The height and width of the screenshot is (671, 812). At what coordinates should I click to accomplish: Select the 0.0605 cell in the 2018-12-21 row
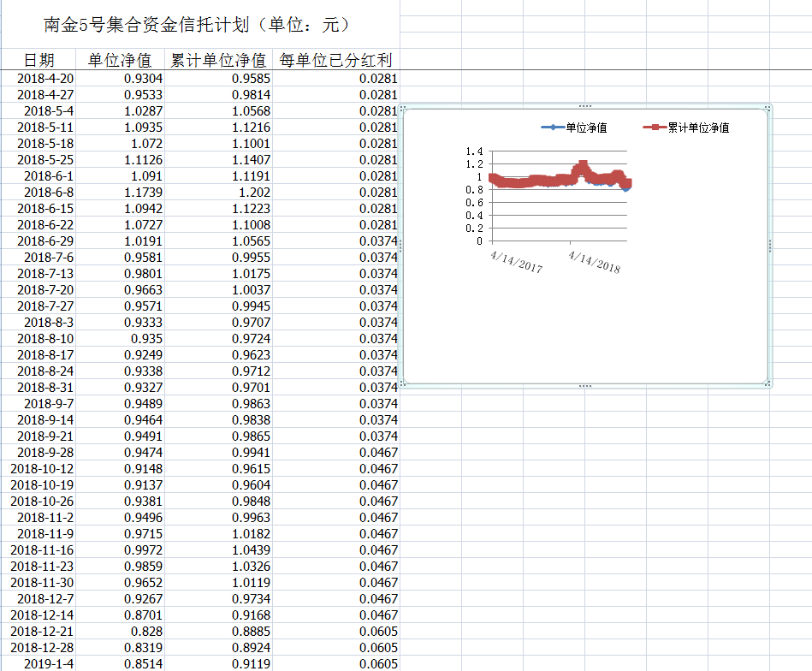(x=336, y=631)
